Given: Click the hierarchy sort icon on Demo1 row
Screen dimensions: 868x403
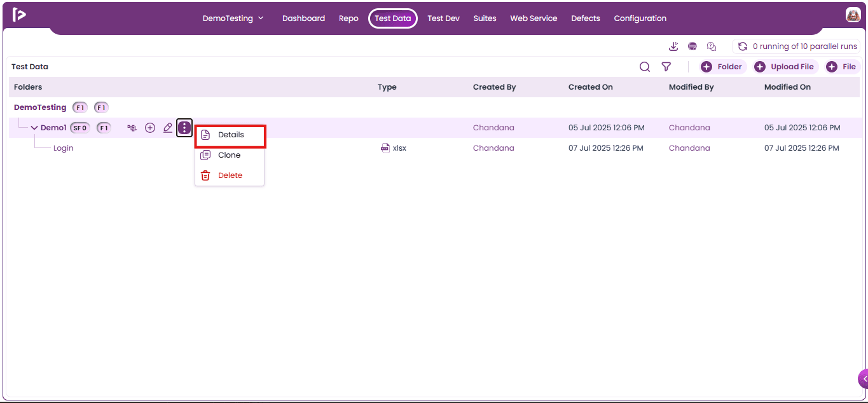Looking at the screenshot, I should 132,128.
